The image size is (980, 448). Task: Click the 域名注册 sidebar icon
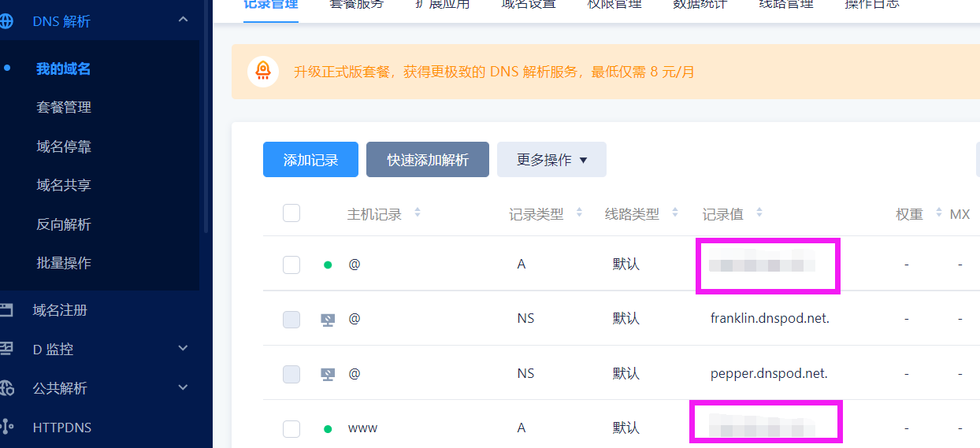pos(6,310)
